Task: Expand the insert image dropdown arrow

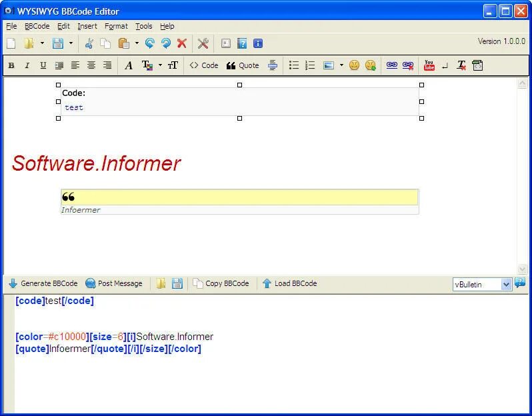Action: pyautogui.click(x=341, y=65)
